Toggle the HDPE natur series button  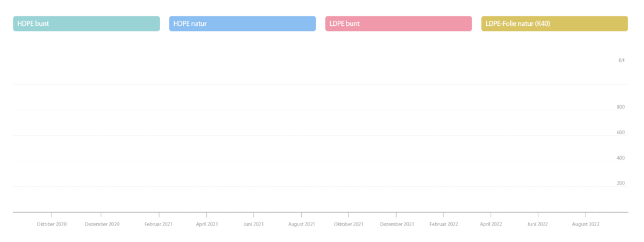242,23
